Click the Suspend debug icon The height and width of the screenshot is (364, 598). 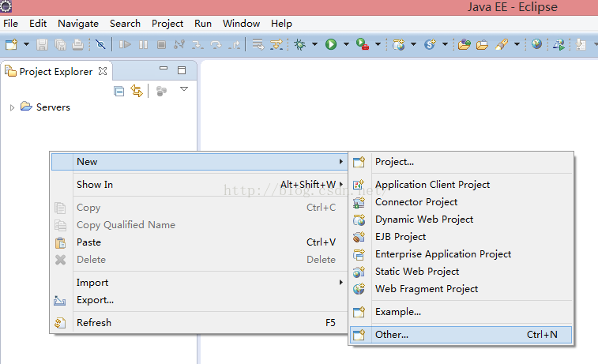click(143, 44)
